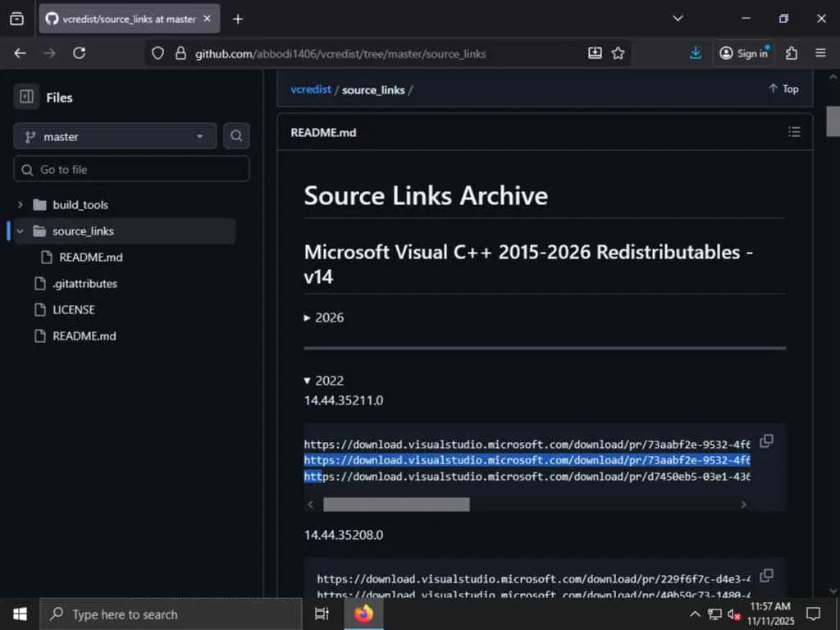840x630 pixels.
Task: Click the Firefox taskbar icon
Action: (363, 614)
